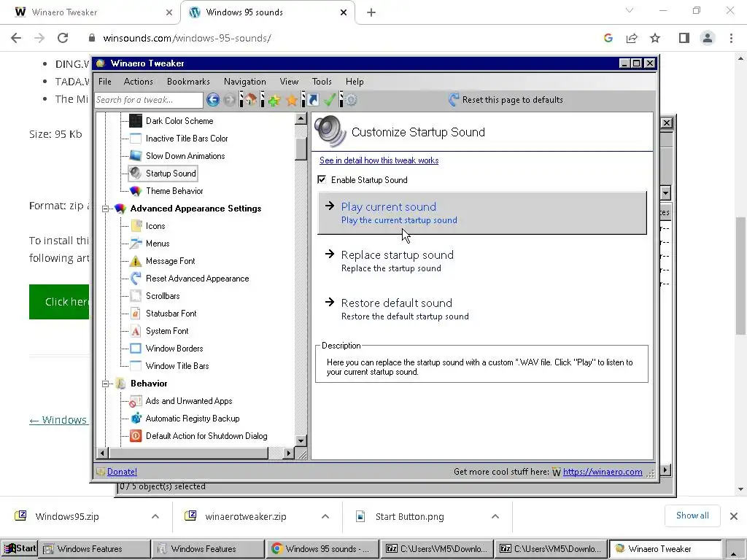Add bookmark using green plus star icon

click(274, 100)
